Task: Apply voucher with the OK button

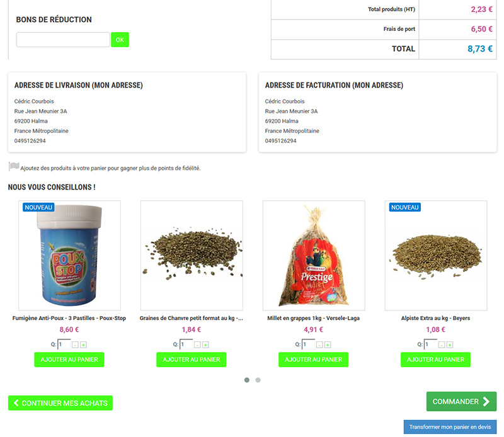Action: [x=120, y=40]
